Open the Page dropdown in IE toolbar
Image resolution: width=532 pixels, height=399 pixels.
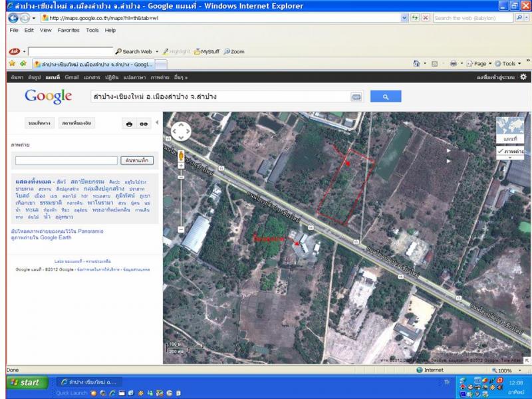479,64
